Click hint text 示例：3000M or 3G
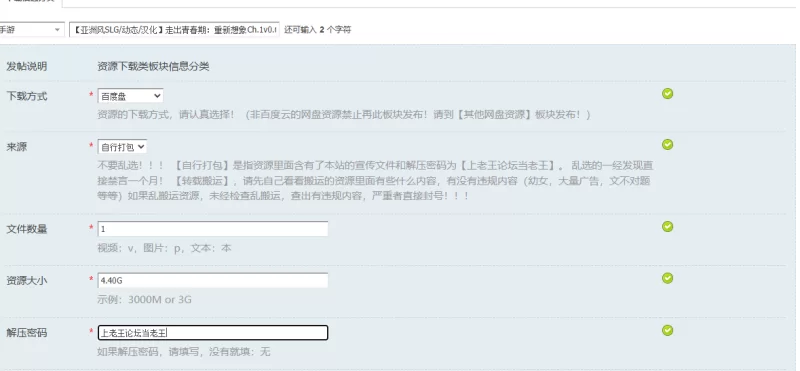This screenshot has width=800, height=371. tap(144, 300)
